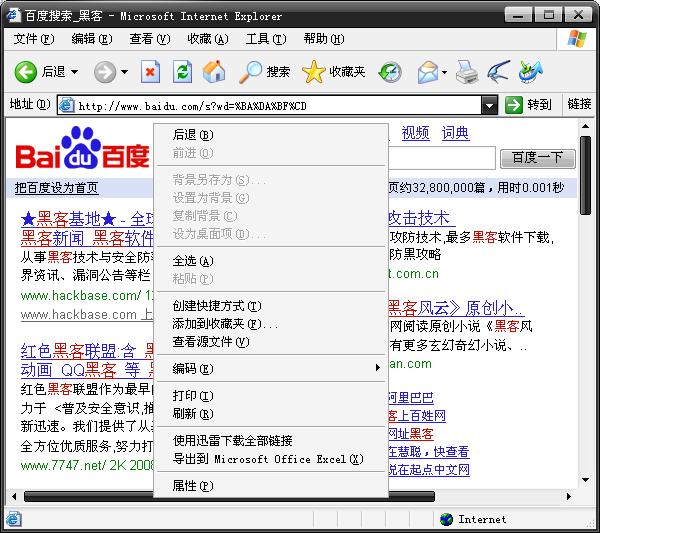The height and width of the screenshot is (533, 691).
Task: Print the page using the printer icon
Action: 467,72
